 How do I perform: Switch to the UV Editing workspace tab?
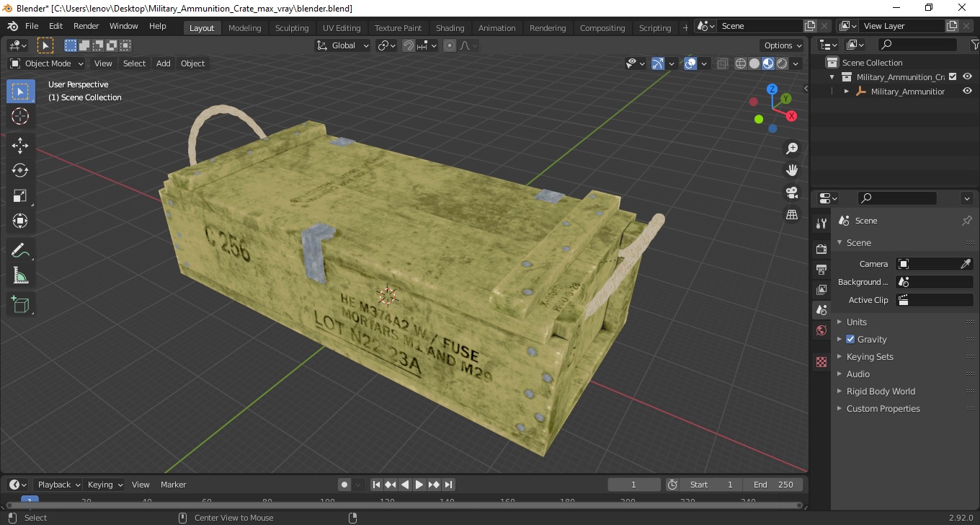click(342, 28)
